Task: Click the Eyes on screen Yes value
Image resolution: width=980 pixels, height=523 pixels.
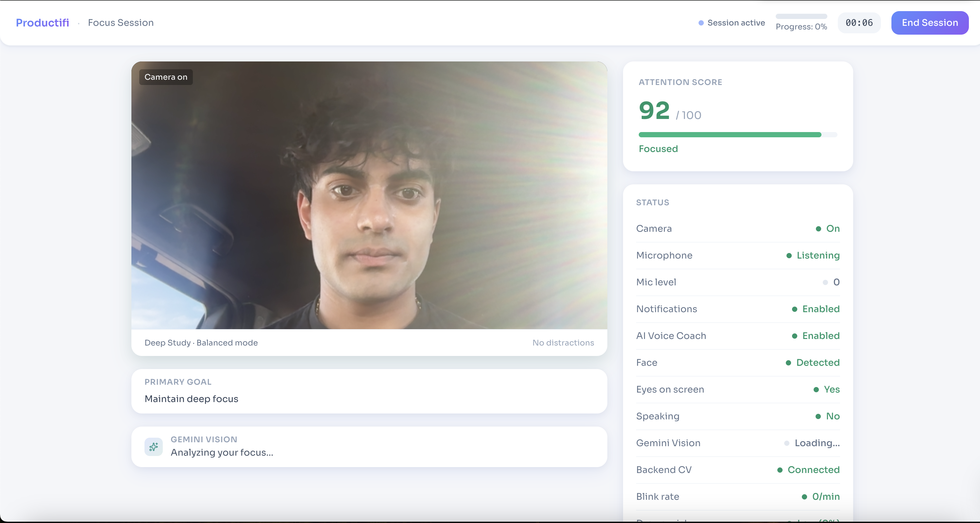Action: (x=831, y=389)
